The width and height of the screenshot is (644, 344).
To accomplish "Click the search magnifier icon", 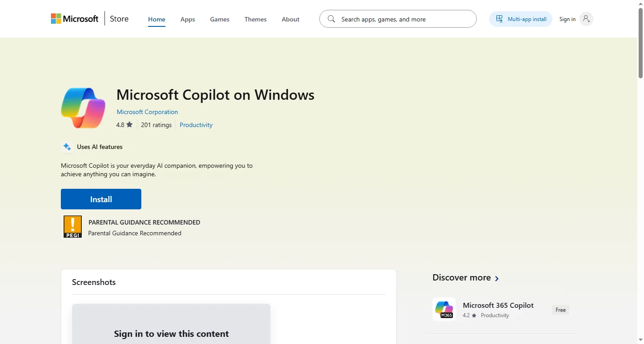I will click(x=331, y=19).
